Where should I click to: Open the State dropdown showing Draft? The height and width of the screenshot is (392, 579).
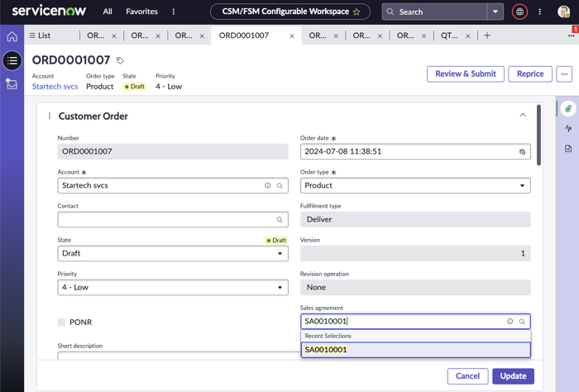click(x=173, y=254)
